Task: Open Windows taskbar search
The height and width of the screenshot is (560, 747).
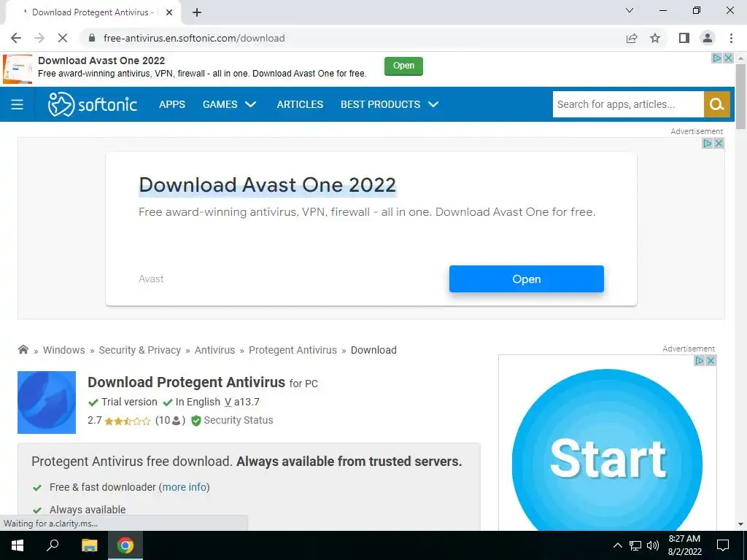Action: pyautogui.click(x=53, y=545)
